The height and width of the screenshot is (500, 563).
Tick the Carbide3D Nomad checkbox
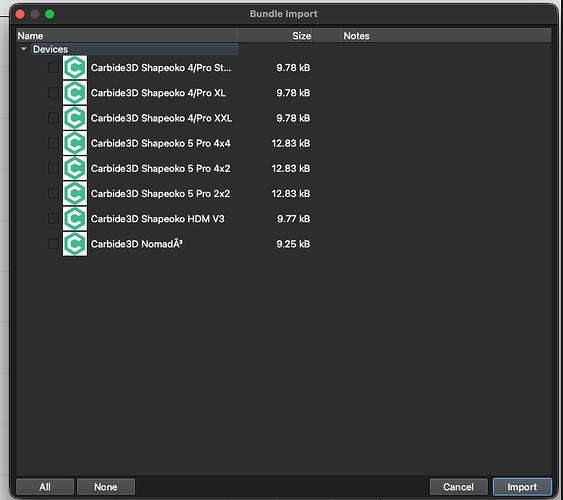pos(53,244)
